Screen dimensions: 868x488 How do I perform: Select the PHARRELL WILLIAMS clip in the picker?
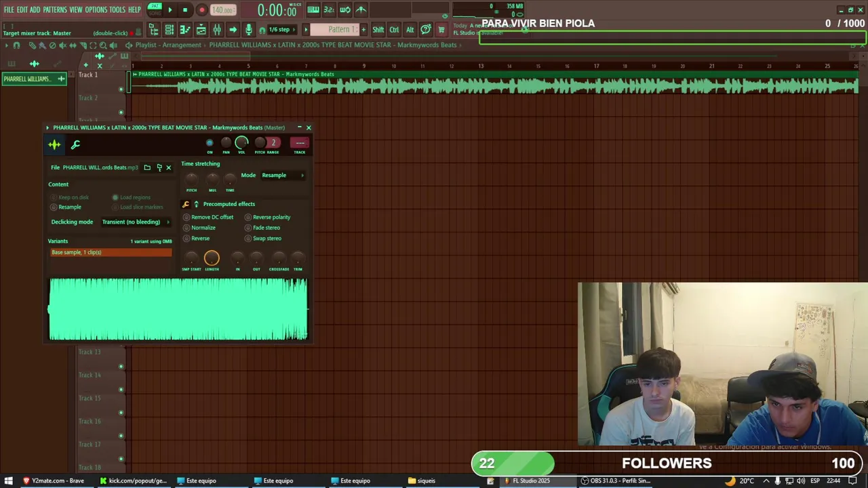click(34, 79)
